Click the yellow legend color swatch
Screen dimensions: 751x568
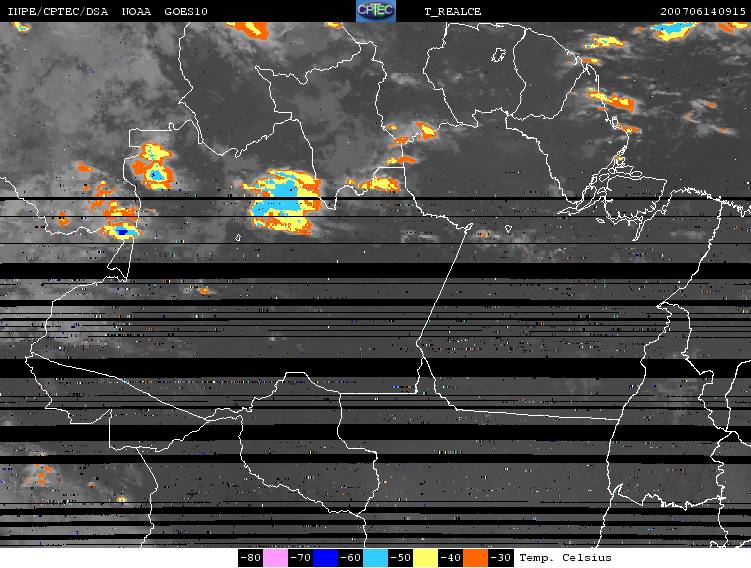(x=426, y=557)
